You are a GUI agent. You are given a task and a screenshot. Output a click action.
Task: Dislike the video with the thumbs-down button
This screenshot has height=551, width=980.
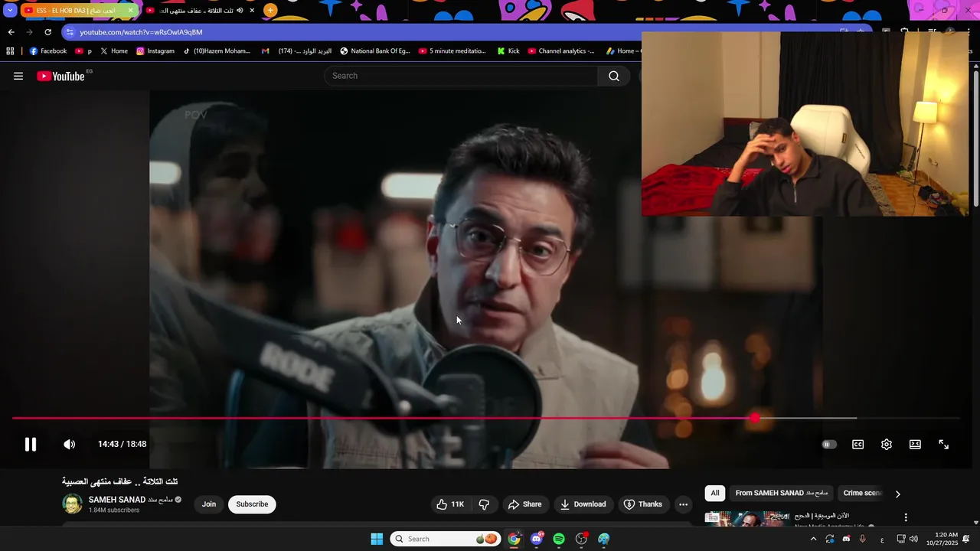484,504
